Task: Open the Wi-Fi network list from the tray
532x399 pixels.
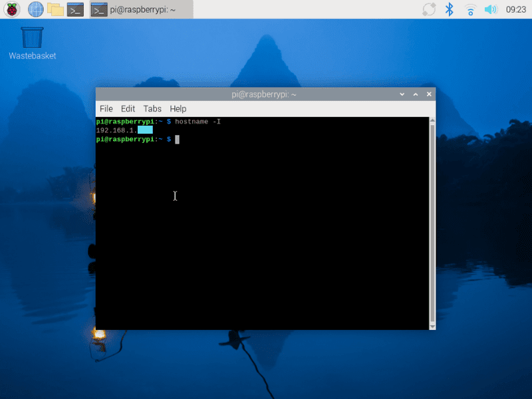Action: click(x=469, y=9)
